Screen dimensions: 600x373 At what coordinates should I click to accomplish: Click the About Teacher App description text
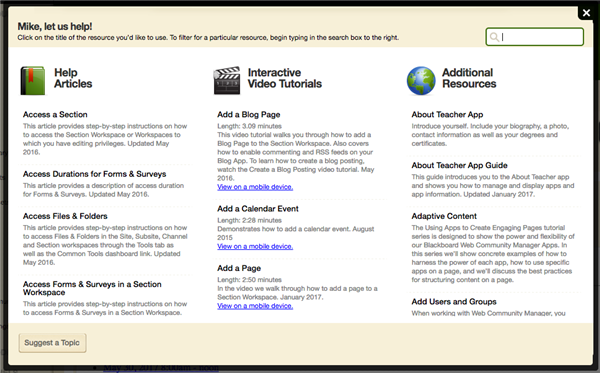490,135
